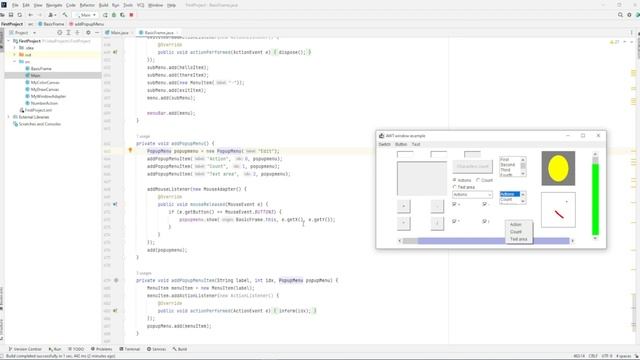Click Select Opened File target icon

(x=60, y=33)
